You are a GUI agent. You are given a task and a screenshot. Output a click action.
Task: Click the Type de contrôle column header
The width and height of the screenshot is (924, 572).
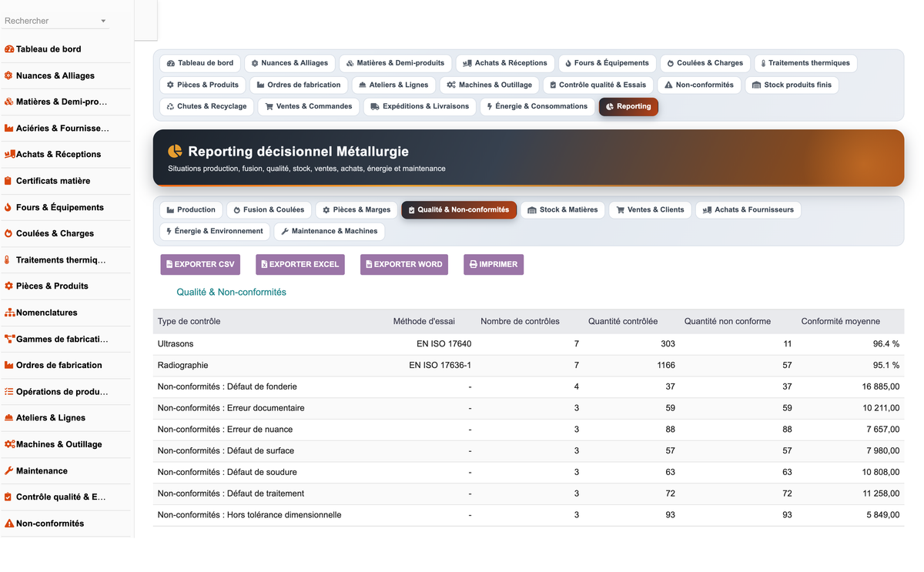pyautogui.click(x=189, y=321)
